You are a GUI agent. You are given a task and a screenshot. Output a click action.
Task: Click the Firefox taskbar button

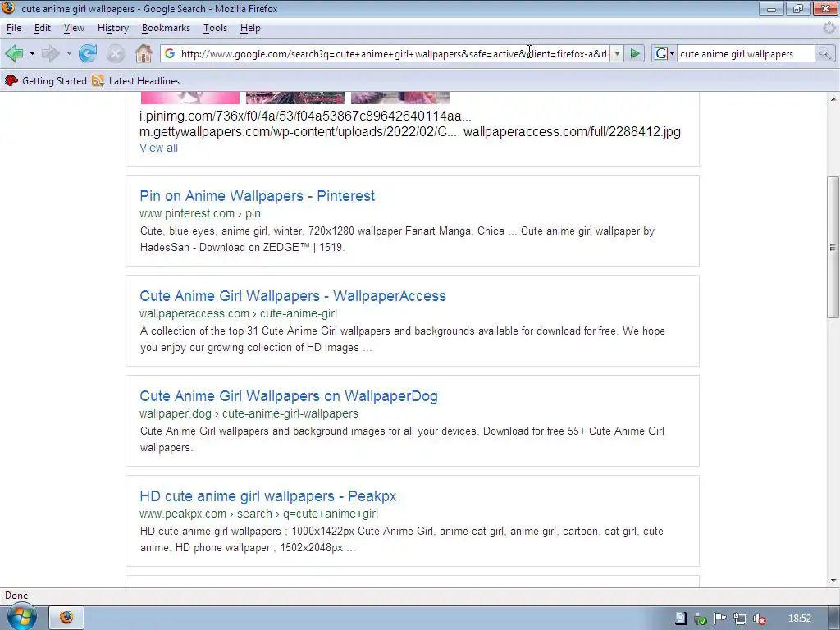click(x=66, y=618)
